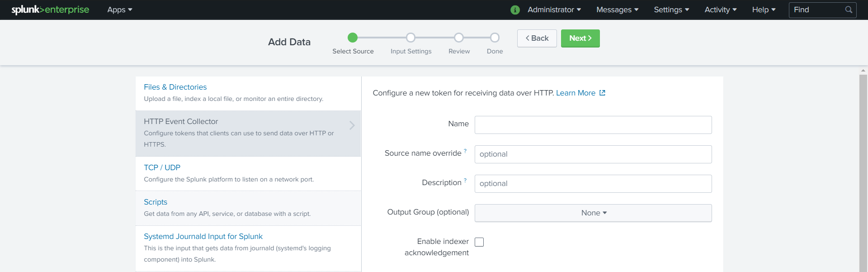Viewport: 868px width, 272px height.
Task: Open the Messages menu
Action: (x=617, y=10)
